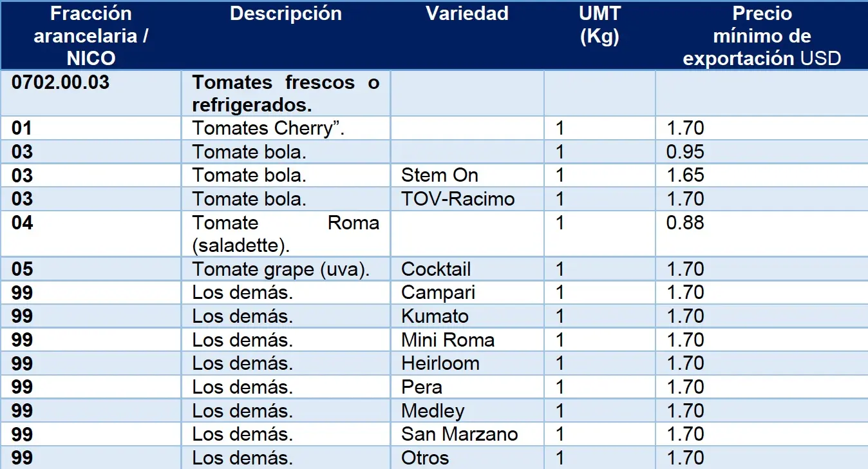Select the Tomate Roma (saladette) cell
Viewport: 868px width, 469px height.
tap(286, 234)
